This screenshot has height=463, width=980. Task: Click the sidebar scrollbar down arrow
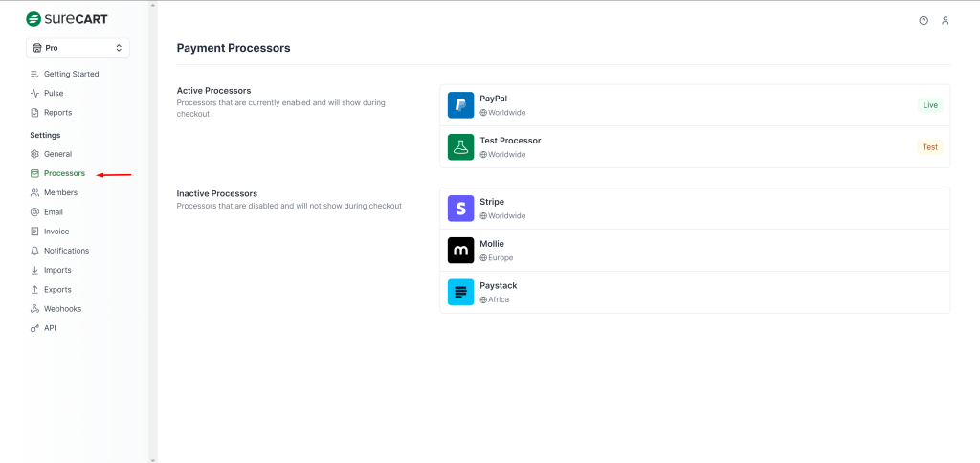tap(152, 458)
